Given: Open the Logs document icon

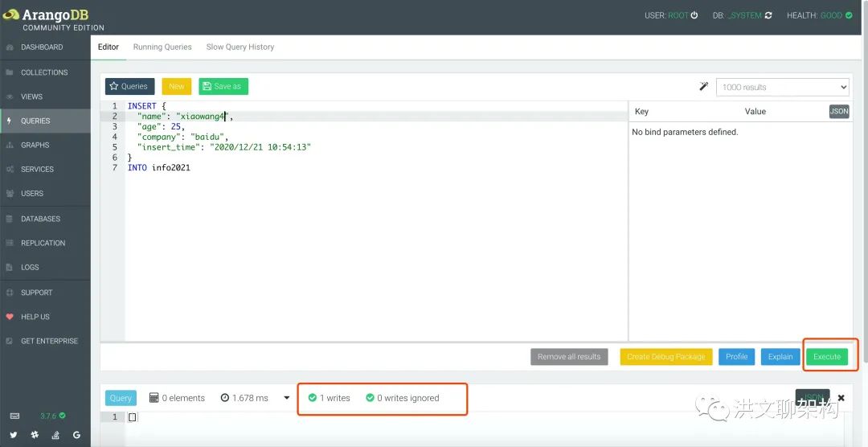Looking at the screenshot, I should coord(10,267).
